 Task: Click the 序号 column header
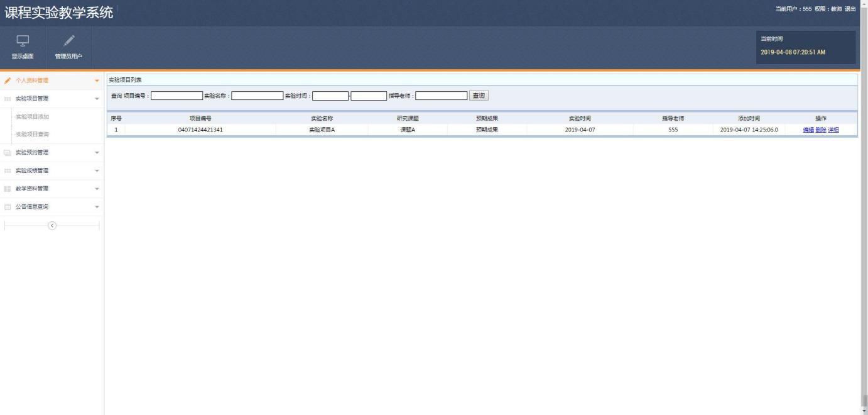pos(116,119)
